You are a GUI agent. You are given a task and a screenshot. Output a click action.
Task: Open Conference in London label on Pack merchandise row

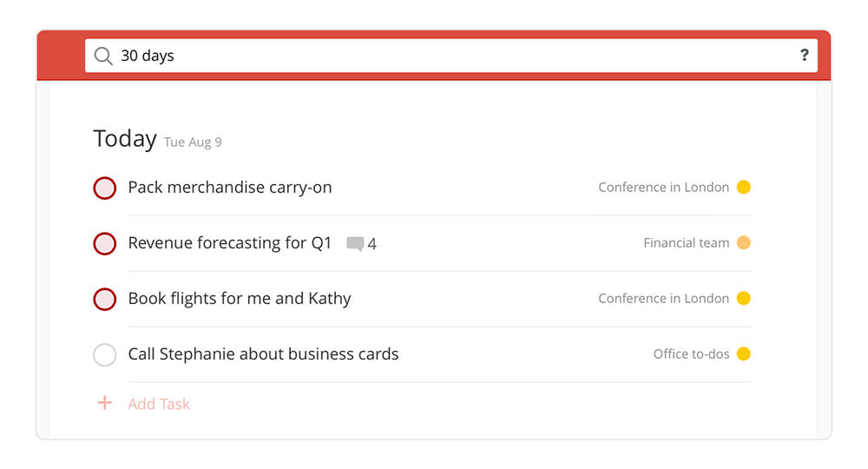pyautogui.click(x=663, y=187)
